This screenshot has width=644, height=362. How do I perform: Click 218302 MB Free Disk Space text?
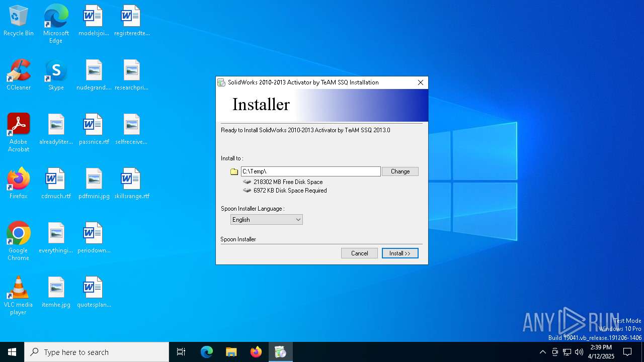click(288, 182)
